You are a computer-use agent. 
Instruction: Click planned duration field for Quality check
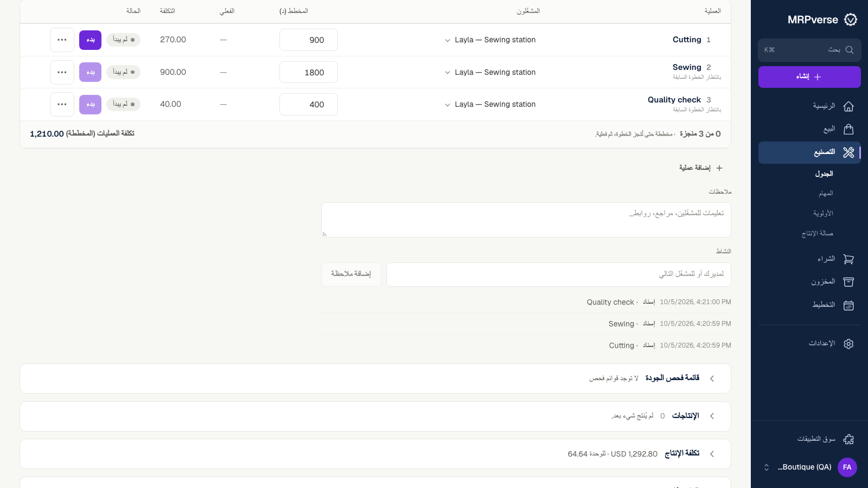point(309,104)
